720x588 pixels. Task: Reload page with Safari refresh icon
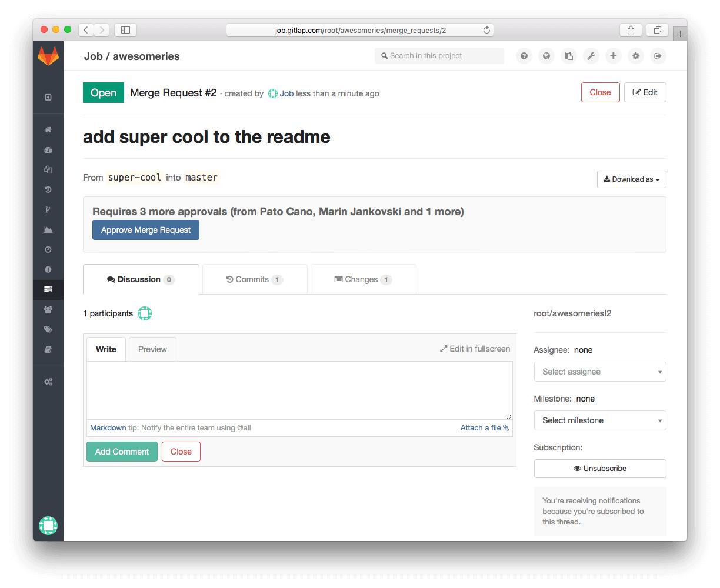[x=486, y=30]
